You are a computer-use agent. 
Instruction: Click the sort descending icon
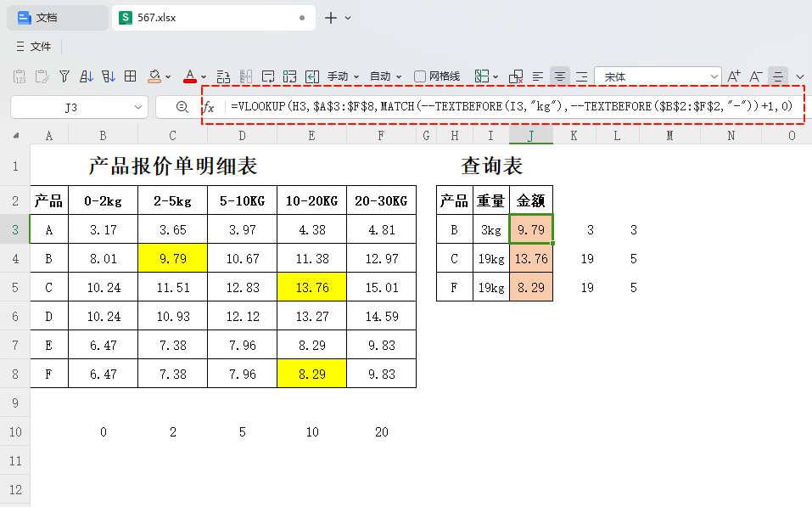[109, 76]
